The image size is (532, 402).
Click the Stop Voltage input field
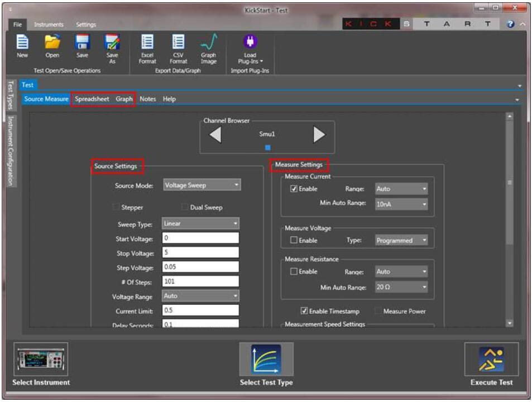(x=200, y=252)
